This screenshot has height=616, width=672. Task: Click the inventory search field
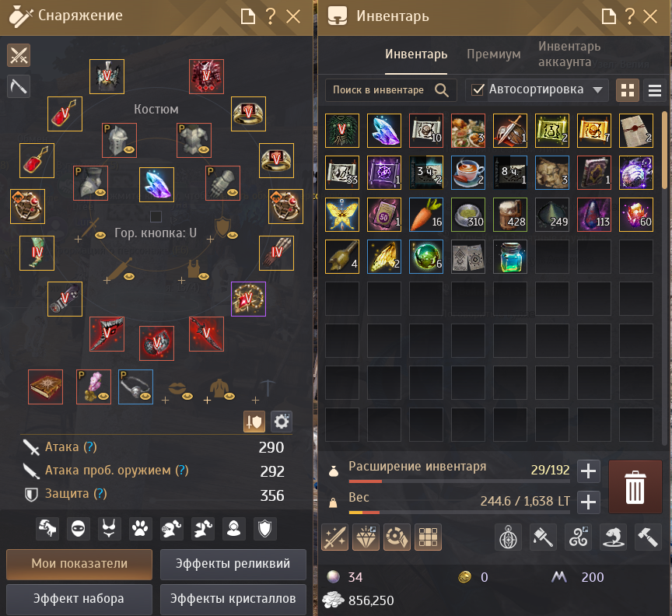[390, 90]
